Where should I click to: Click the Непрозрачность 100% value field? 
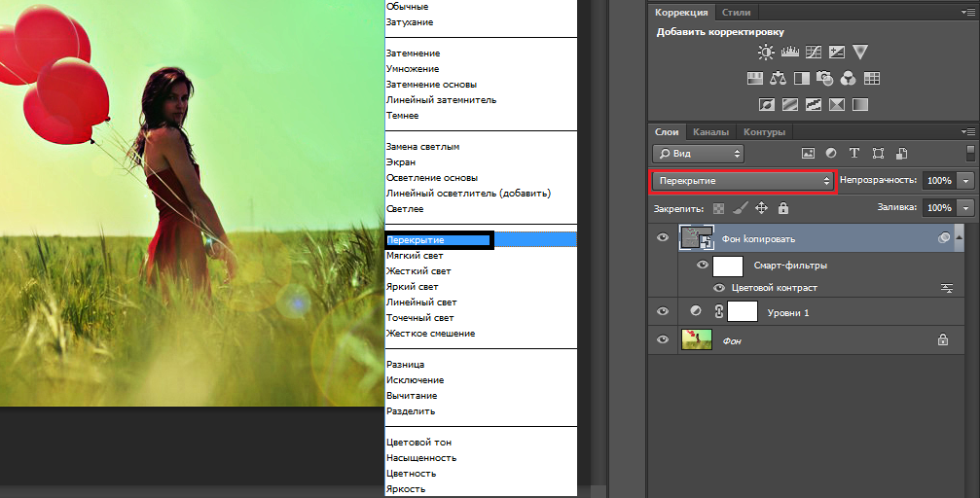coord(939,181)
